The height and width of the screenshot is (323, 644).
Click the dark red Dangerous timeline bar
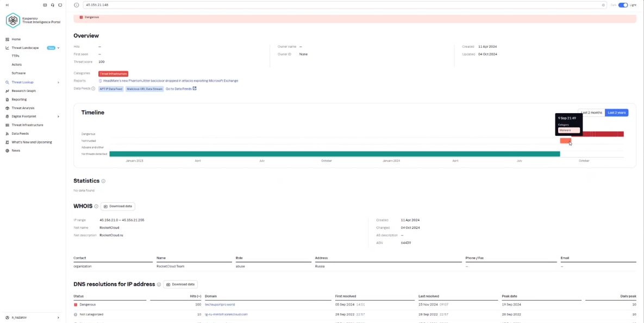coord(598,134)
